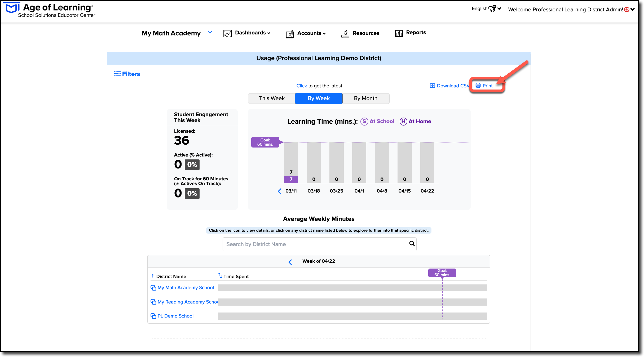Viewport: 644px width, 357px height.
Task: Click the Download CSV icon
Action: [432, 85]
